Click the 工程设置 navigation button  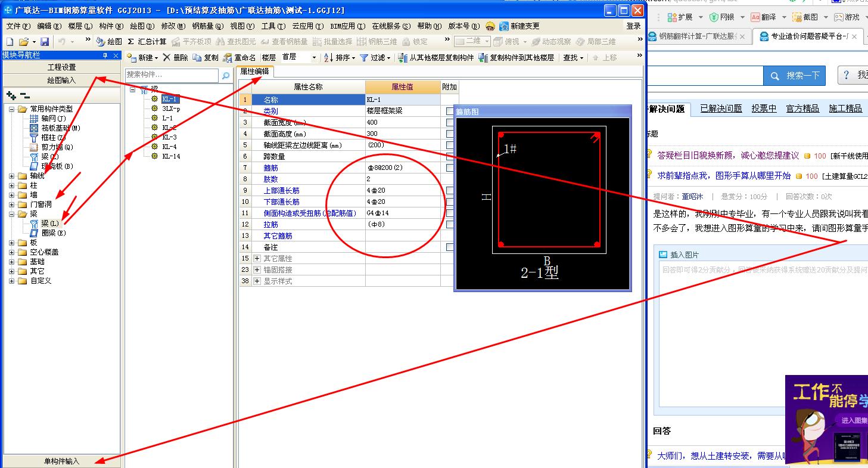click(62, 67)
